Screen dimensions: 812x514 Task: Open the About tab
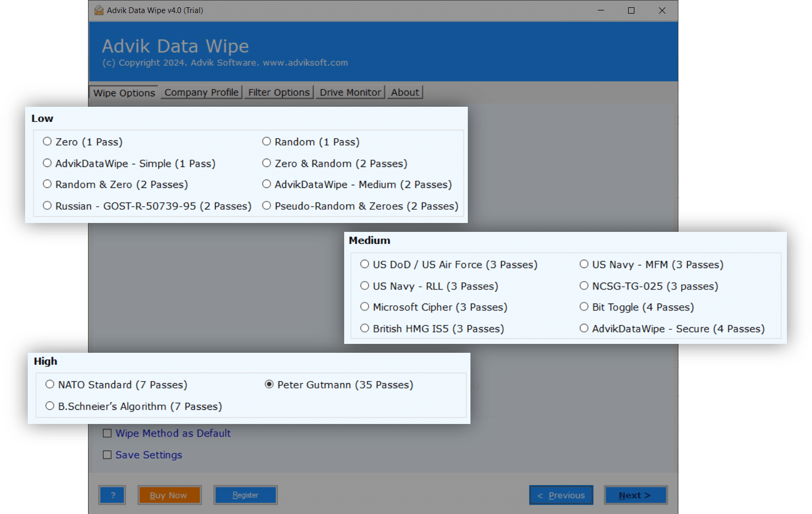point(405,92)
